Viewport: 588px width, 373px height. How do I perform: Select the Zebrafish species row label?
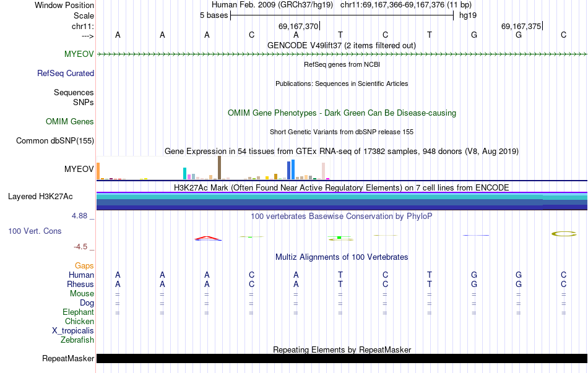[77, 340]
